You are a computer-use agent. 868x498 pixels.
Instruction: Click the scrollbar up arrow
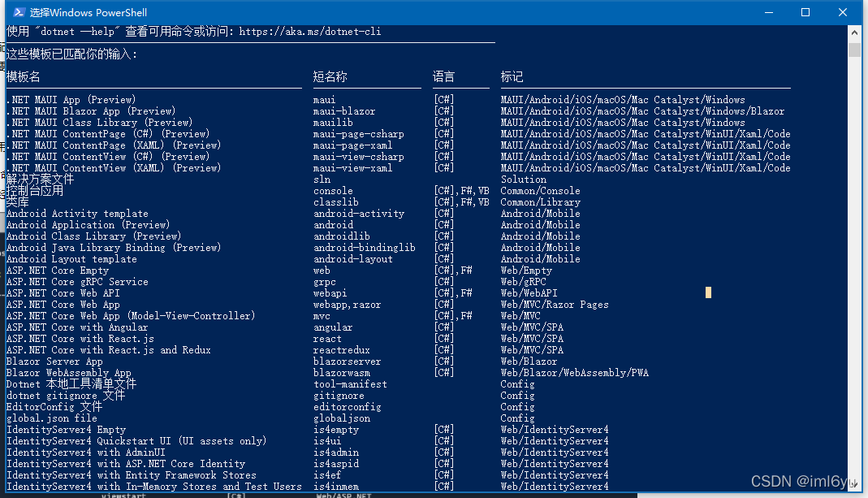click(854, 32)
